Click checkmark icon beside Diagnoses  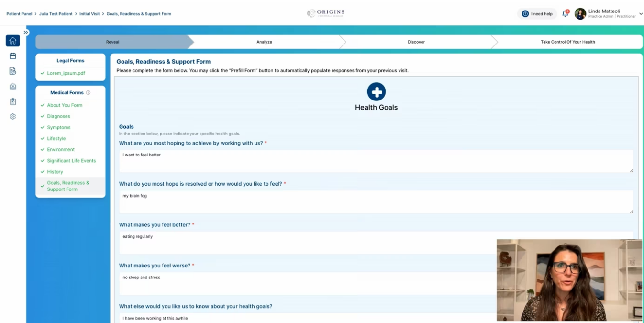point(43,116)
